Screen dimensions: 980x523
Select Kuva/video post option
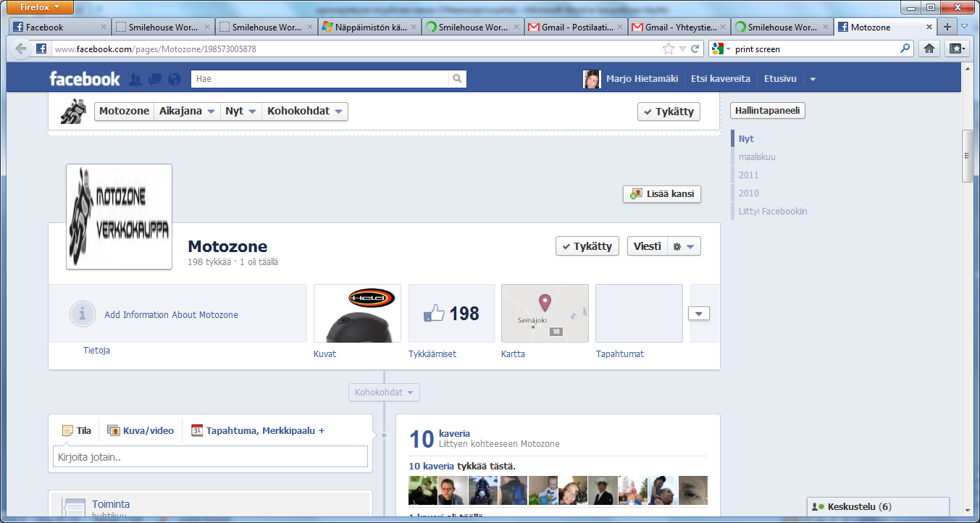tap(141, 431)
